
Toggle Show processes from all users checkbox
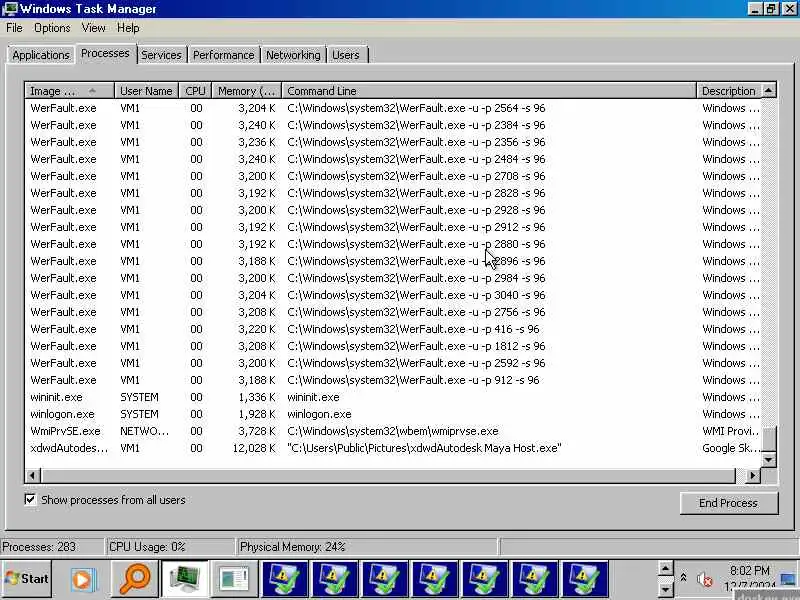point(30,499)
